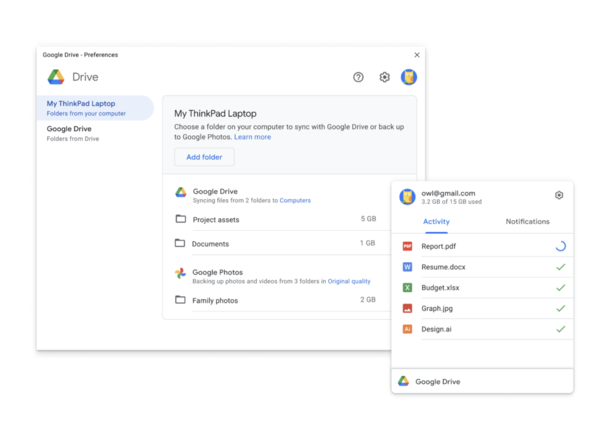Open the Original quality link
The image size is (600, 421).
pyautogui.click(x=349, y=281)
